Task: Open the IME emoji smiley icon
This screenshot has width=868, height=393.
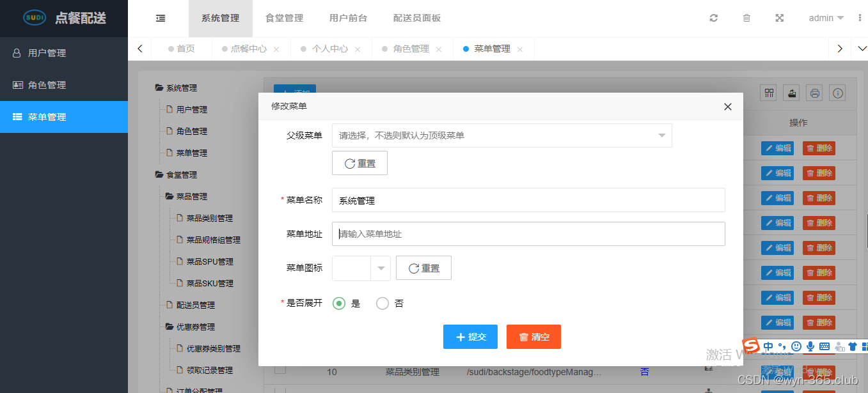Action: [x=796, y=346]
